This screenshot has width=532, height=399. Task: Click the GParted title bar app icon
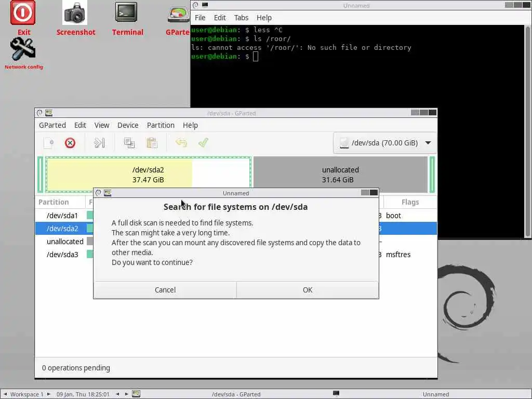pyautogui.click(x=49, y=113)
